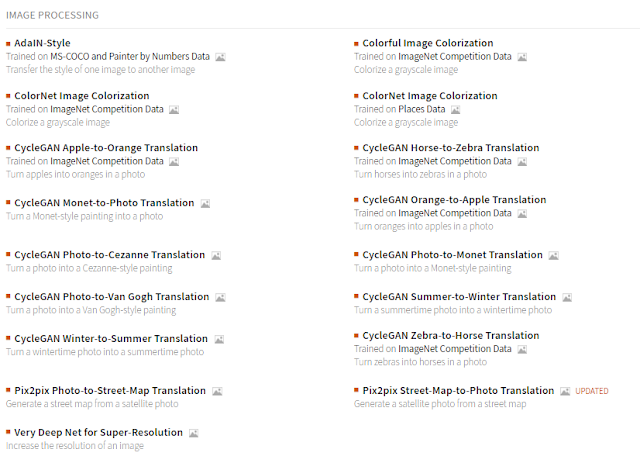Open CycleGAN Orange-to-Apple Translation
Viewport: 640px width, 470px height.
click(x=454, y=200)
